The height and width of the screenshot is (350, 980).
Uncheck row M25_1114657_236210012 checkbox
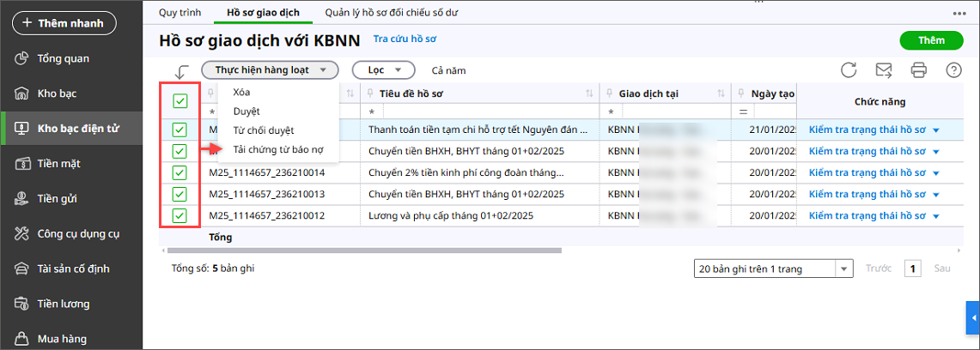180,214
